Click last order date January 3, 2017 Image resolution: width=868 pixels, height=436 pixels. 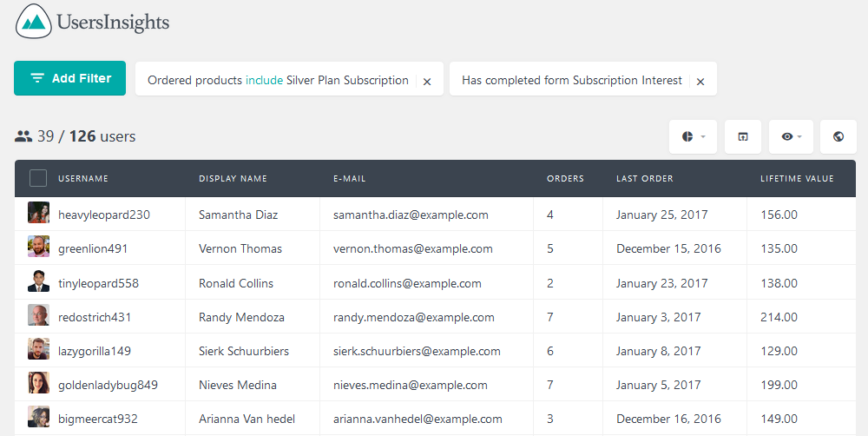pyautogui.click(x=659, y=317)
